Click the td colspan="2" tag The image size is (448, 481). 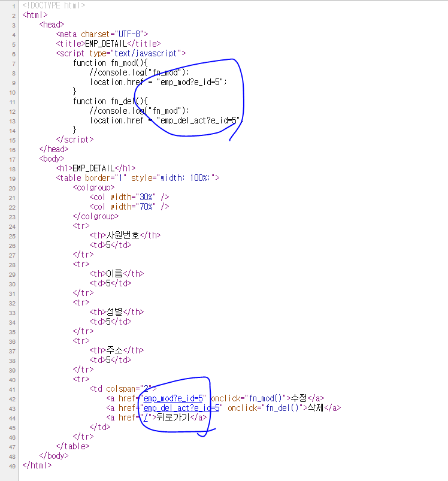123,389
